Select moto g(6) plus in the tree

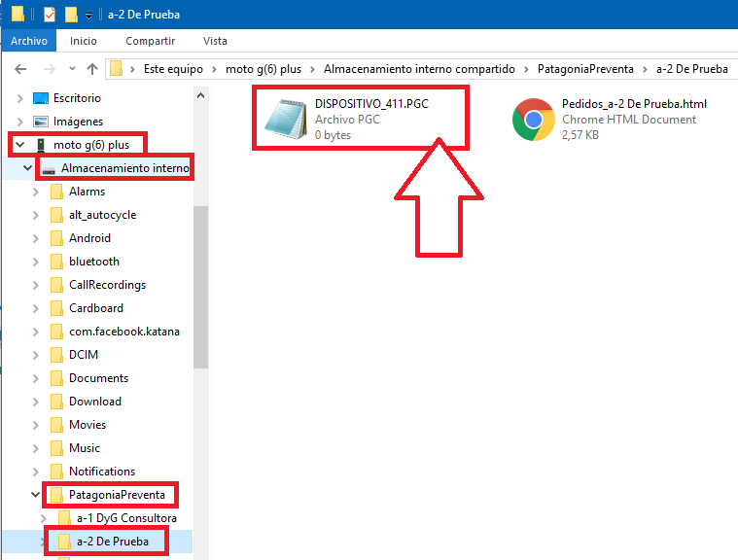pos(91,145)
